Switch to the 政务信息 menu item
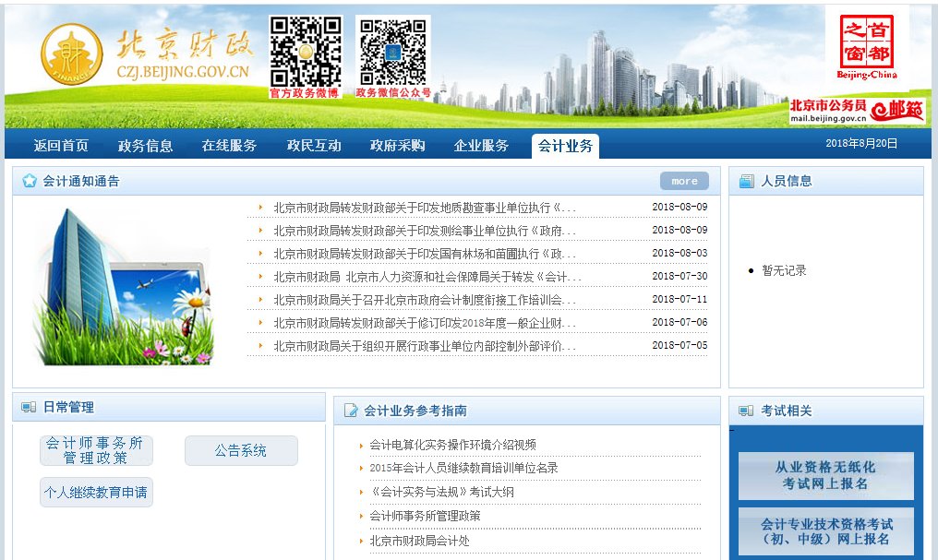 click(147, 145)
